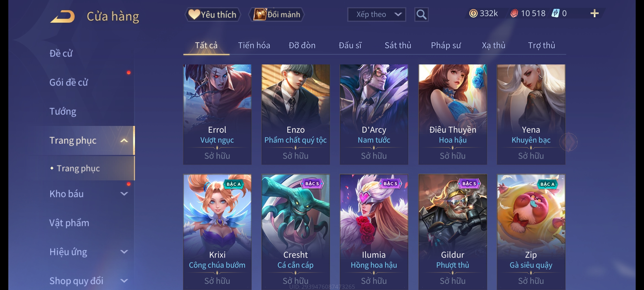This screenshot has width=644, height=290.
Task: Open the search magnifier icon
Action: click(421, 15)
